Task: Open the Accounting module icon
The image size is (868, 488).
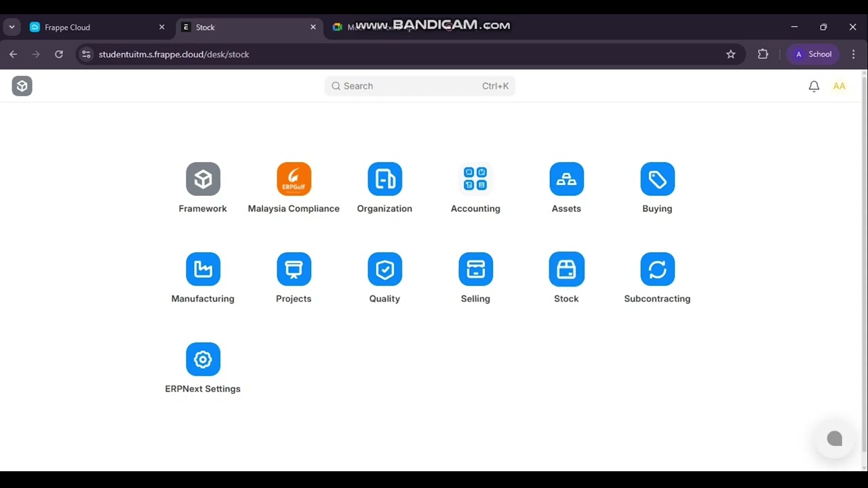Action: pyautogui.click(x=475, y=179)
